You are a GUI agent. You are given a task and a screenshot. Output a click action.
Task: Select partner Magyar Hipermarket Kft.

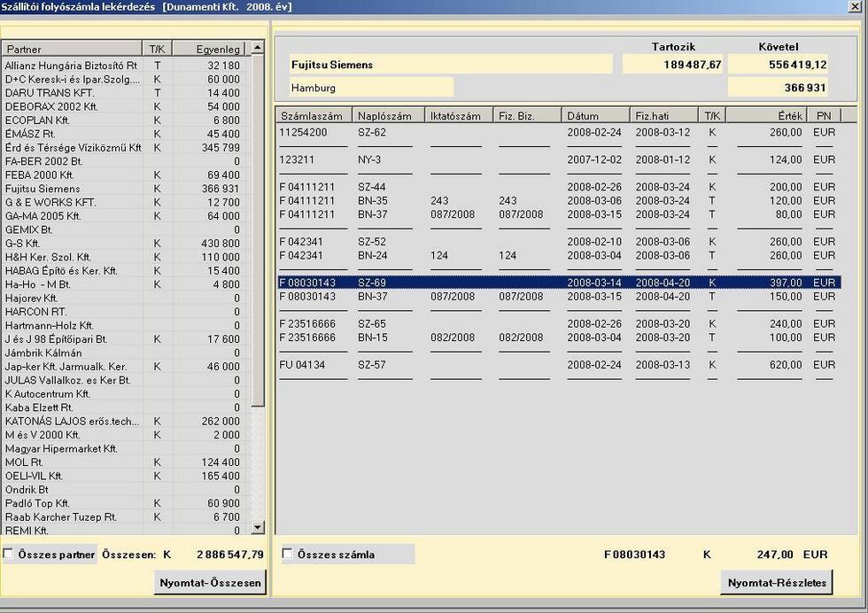click(x=126, y=448)
